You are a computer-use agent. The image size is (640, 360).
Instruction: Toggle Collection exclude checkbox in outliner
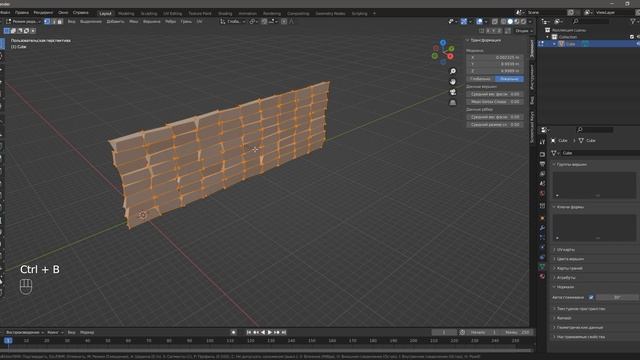tap(632, 37)
